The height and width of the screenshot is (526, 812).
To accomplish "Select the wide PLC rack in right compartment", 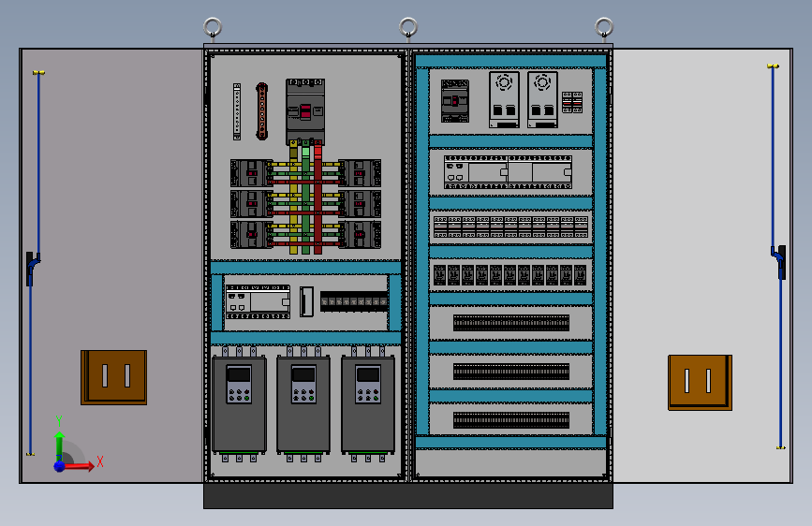I will click(508, 172).
